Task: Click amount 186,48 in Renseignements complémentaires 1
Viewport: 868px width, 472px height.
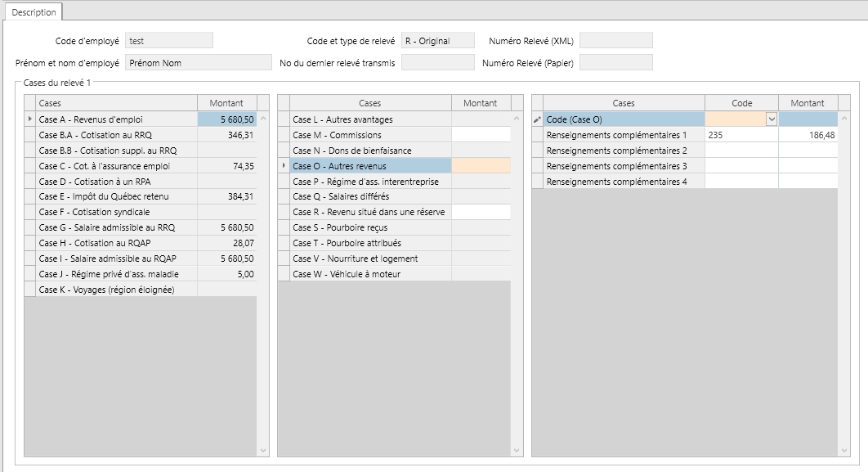Action: coord(808,135)
